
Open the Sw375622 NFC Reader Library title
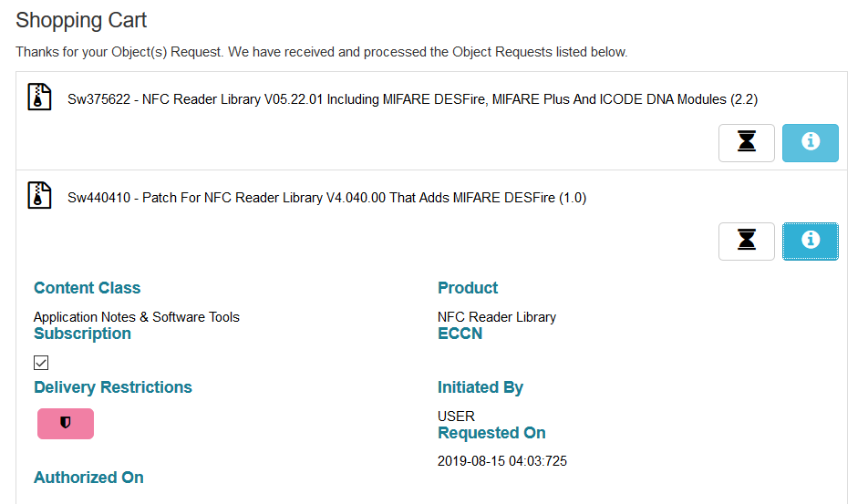coord(412,98)
